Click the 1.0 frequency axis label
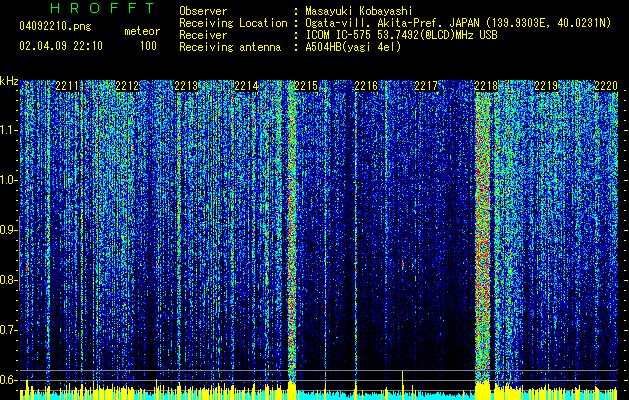Image resolution: width=629 pixels, height=400 pixels. (x=9, y=180)
